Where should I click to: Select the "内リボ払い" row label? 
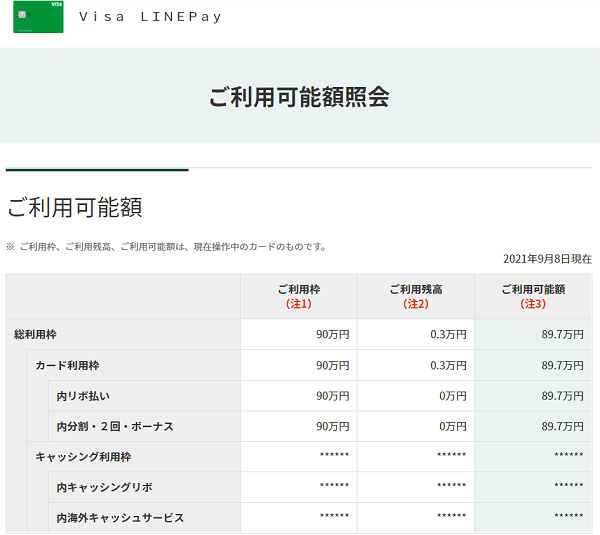pos(83,396)
